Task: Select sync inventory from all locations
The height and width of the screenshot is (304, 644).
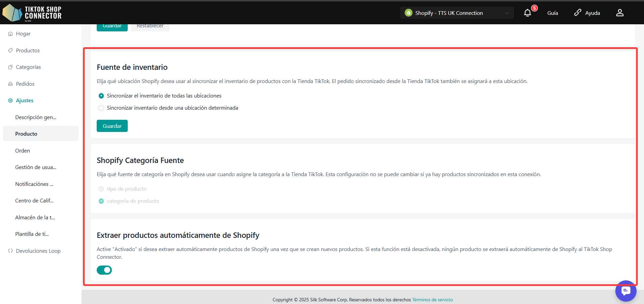Action: pyautogui.click(x=101, y=96)
